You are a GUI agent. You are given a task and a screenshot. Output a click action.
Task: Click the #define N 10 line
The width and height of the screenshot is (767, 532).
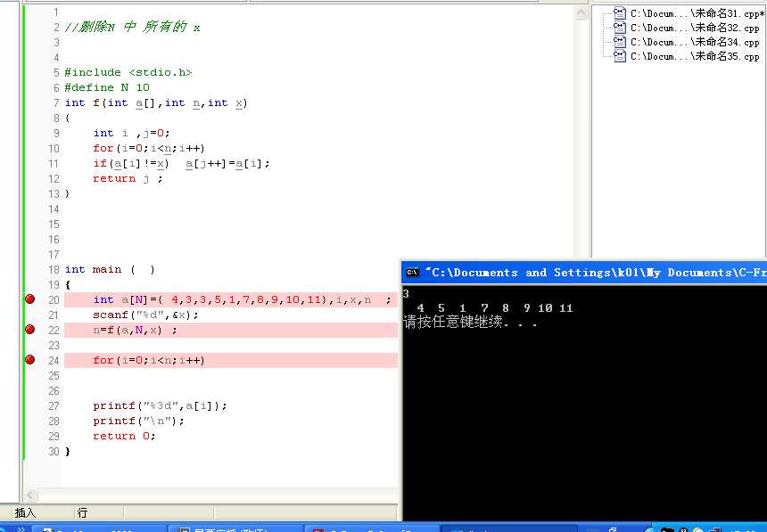click(x=107, y=87)
